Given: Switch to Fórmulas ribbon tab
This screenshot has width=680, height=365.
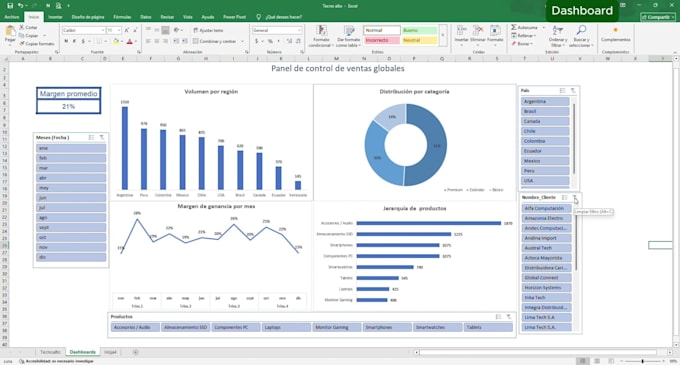Looking at the screenshot, I should coord(122,17).
